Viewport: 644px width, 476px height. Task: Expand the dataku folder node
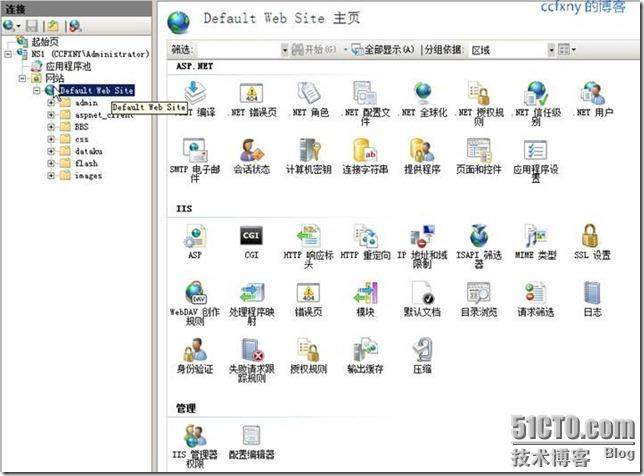(51, 151)
